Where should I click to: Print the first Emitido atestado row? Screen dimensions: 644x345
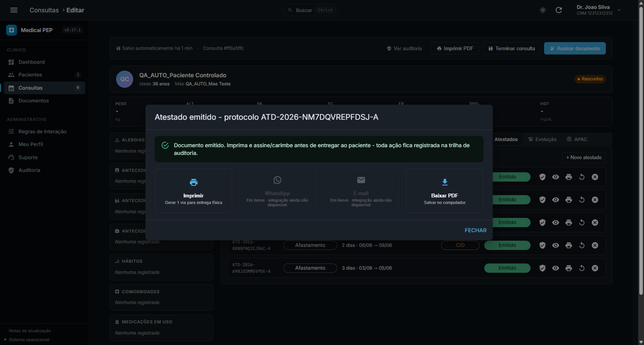(x=569, y=177)
